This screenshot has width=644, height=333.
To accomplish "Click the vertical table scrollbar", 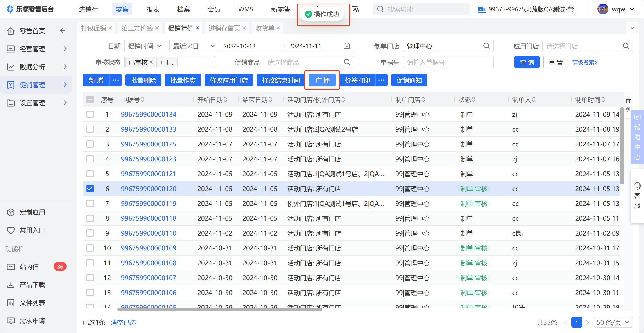I will (x=622, y=146).
